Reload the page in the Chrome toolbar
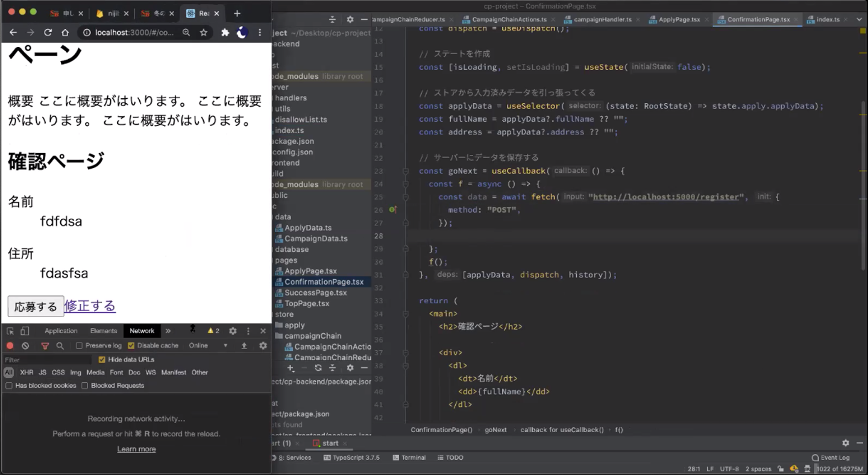Screen dimensions: 868x475 tap(48, 33)
